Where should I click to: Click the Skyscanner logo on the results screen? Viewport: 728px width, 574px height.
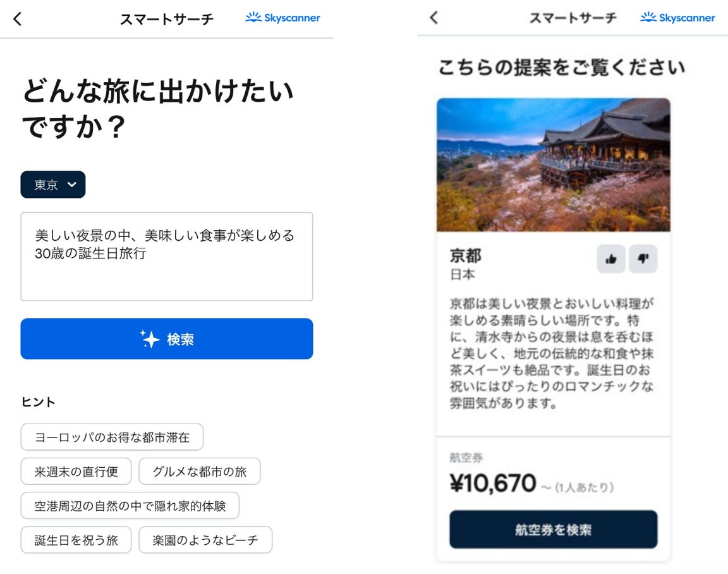677,18
